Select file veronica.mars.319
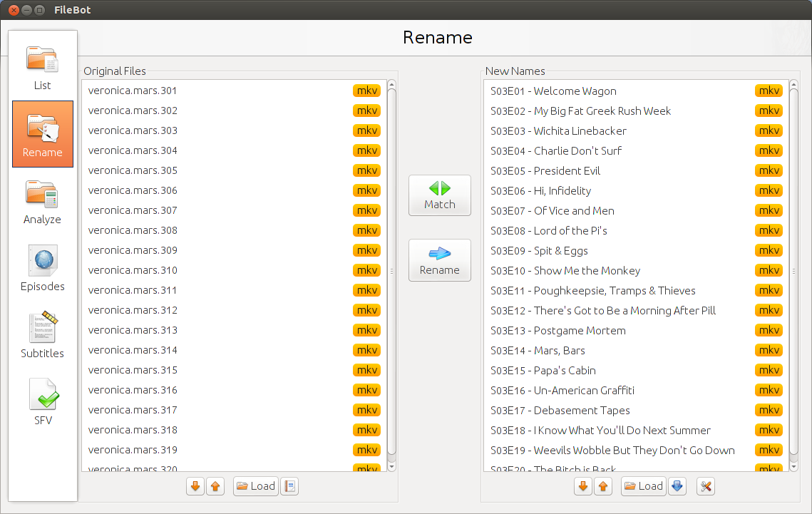Image resolution: width=812 pixels, height=514 pixels. click(x=234, y=450)
